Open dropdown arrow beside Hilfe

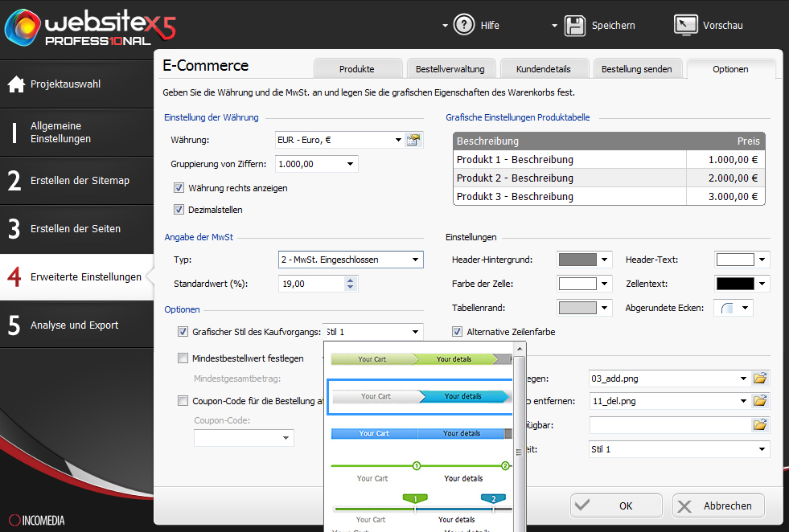point(445,25)
